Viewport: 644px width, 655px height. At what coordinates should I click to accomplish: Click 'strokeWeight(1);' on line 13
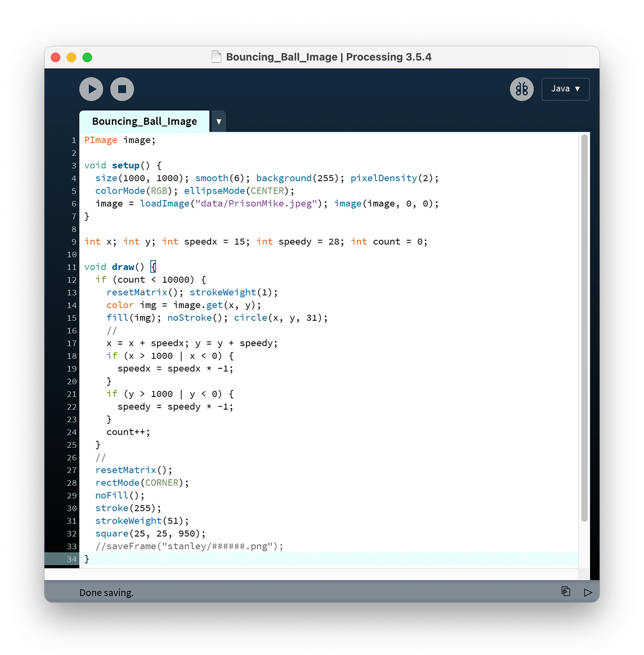[234, 292]
